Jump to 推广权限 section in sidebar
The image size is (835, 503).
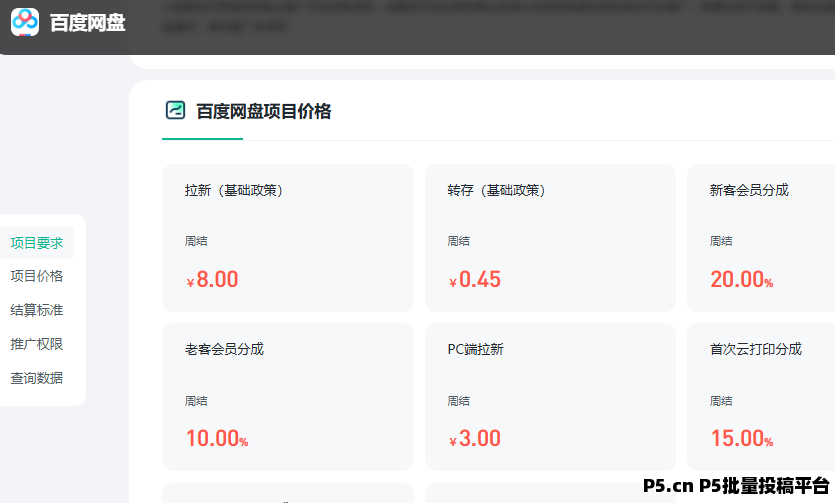(37, 344)
